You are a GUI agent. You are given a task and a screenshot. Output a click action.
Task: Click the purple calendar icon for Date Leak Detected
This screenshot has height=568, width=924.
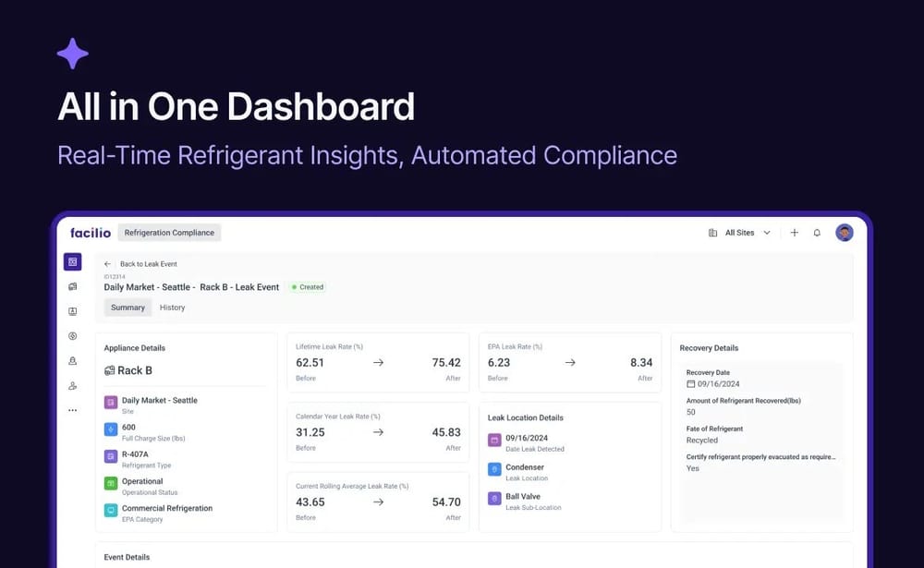[494, 440]
